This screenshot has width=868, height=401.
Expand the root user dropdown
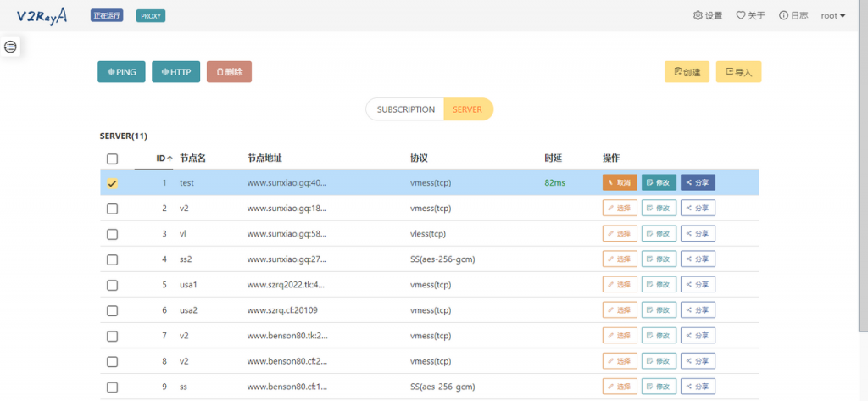833,15
